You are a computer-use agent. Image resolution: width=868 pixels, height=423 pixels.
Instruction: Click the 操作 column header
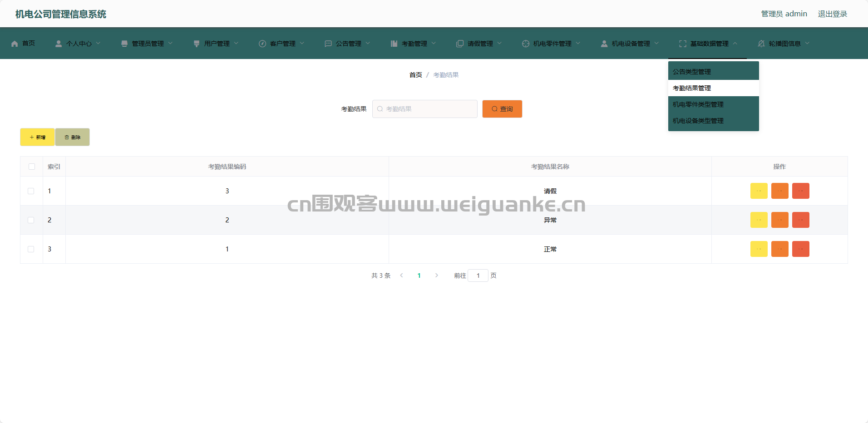(x=779, y=167)
